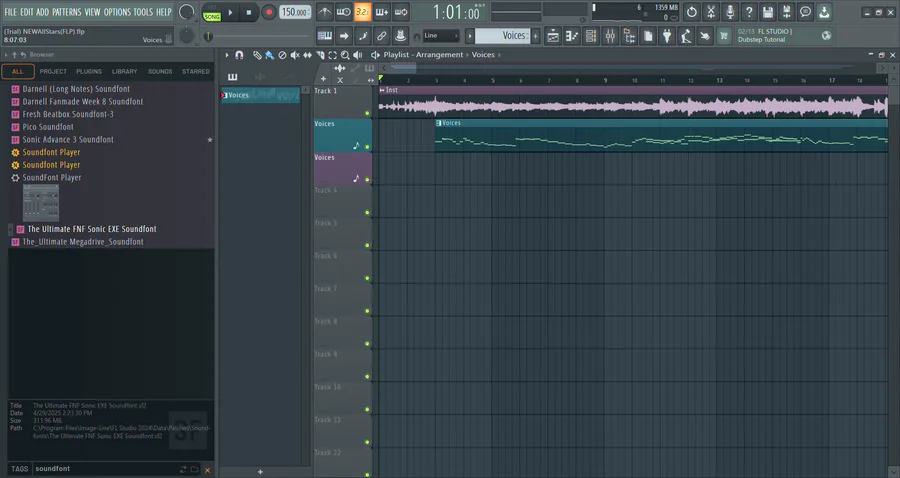Clear browser search with orange X
This screenshot has width=900, height=478.
point(207,470)
